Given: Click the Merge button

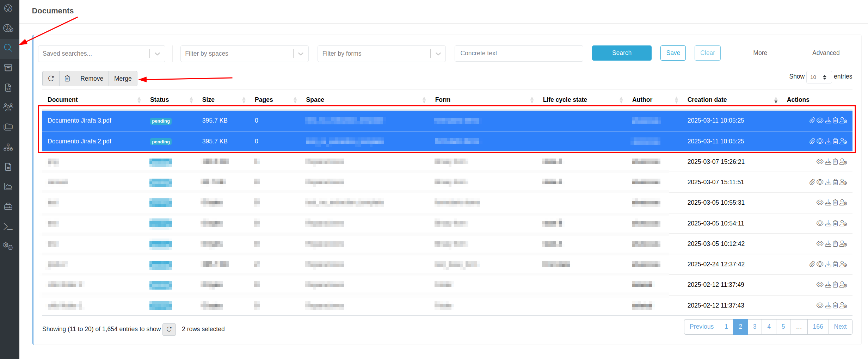Looking at the screenshot, I should [123, 79].
